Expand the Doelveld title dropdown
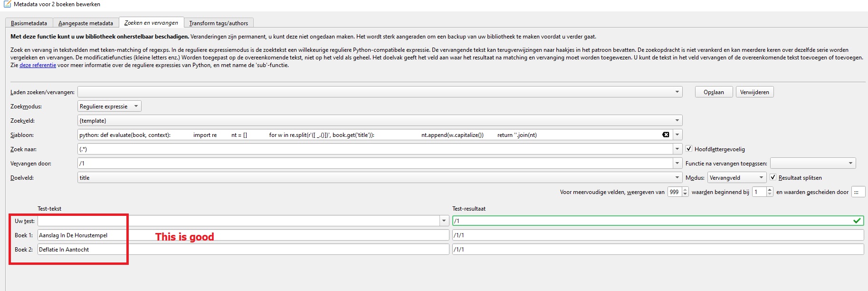Image resolution: width=868 pixels, height=291 pixels. pos(677,177)
